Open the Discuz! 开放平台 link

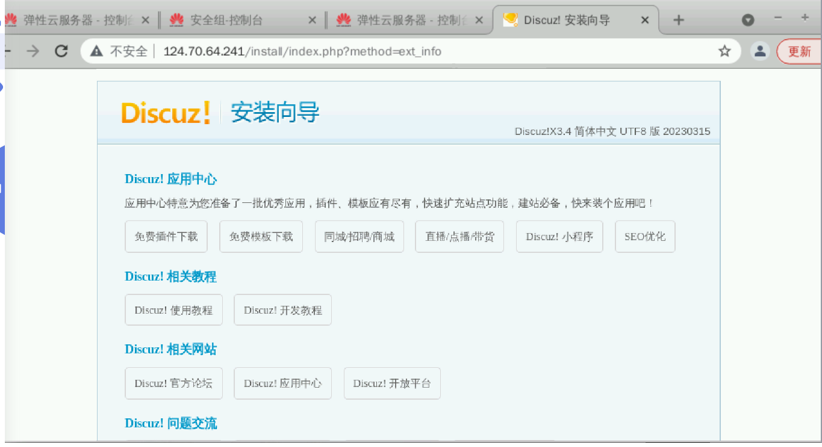coord(392,383)
